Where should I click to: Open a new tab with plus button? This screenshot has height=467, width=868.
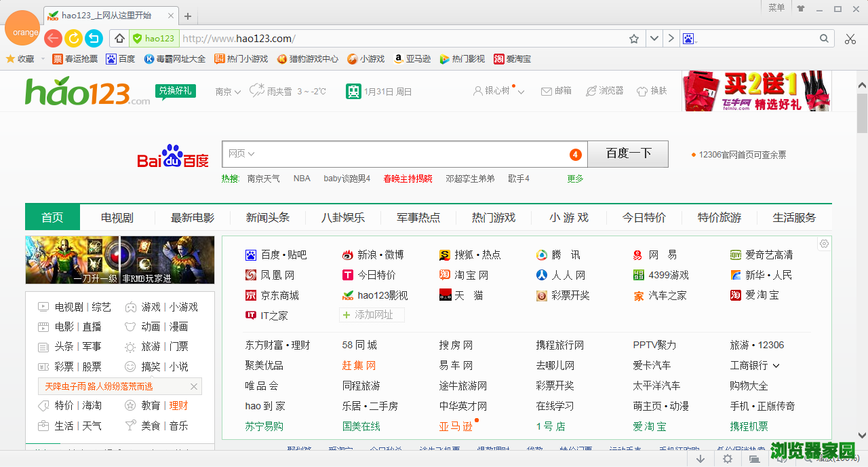tap(188, 16)
